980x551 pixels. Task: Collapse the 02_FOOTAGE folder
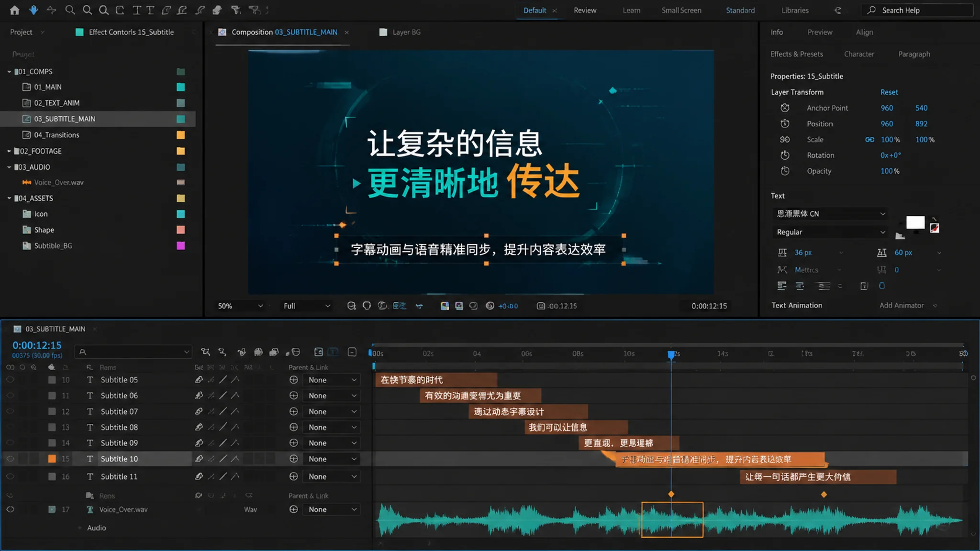[9, 151]
